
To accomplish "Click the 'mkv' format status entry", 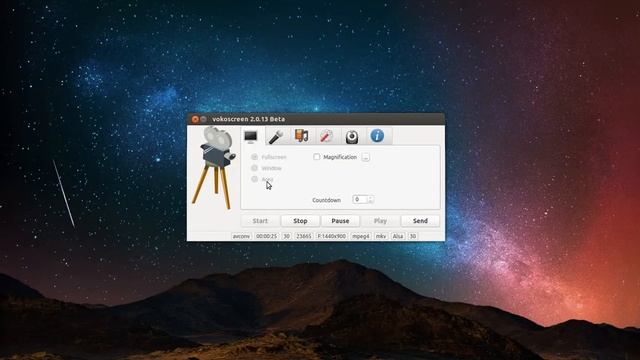I will pos(381,236).
